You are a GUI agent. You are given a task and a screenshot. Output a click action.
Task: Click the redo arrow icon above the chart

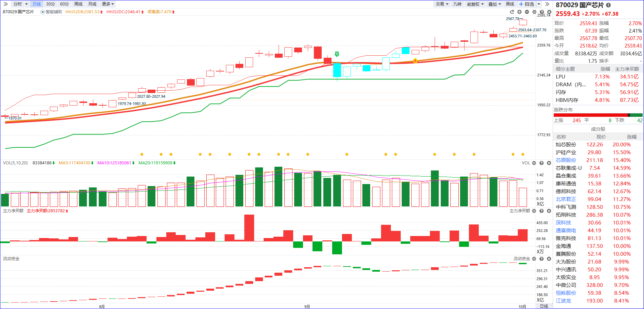[512, 12]
